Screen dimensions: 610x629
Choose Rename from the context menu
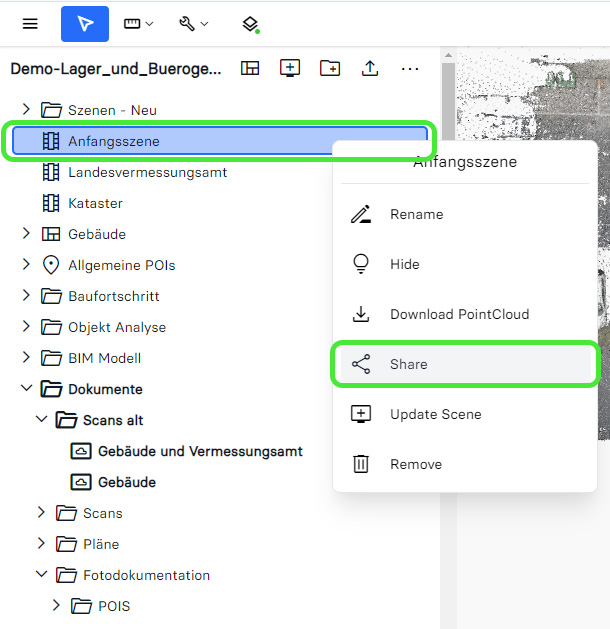(416, 214)
